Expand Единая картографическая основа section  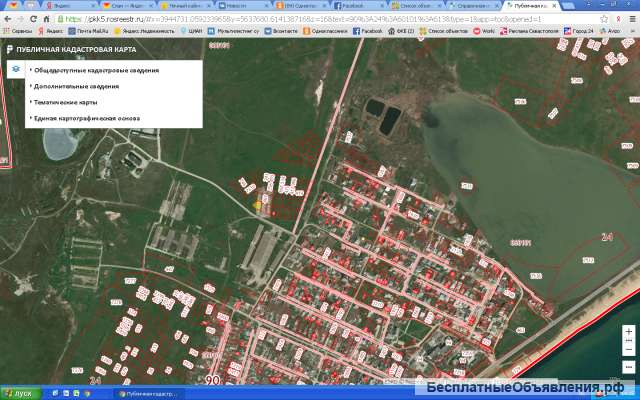point(85,118)
